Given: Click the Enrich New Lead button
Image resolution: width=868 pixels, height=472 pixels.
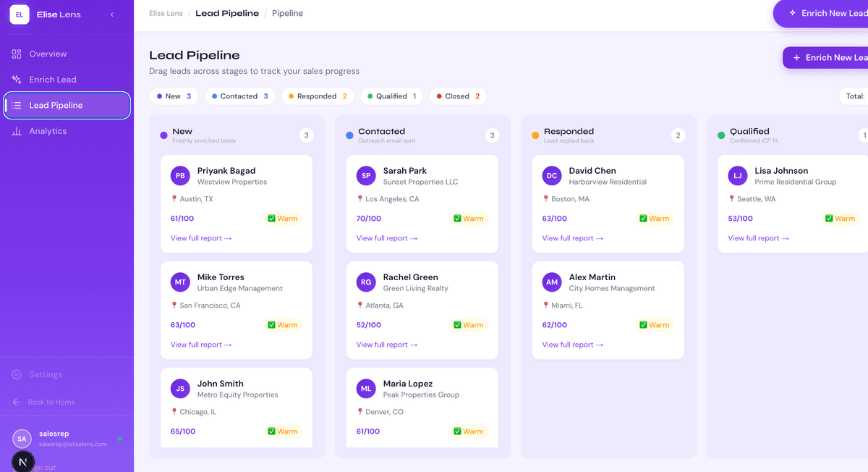Looking at the screenshot, I should [827, 58].
